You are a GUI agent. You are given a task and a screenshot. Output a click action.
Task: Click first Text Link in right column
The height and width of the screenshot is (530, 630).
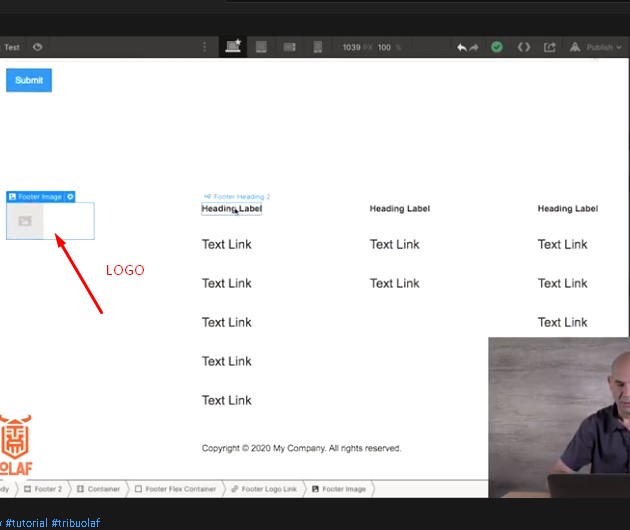click(562, 244)
